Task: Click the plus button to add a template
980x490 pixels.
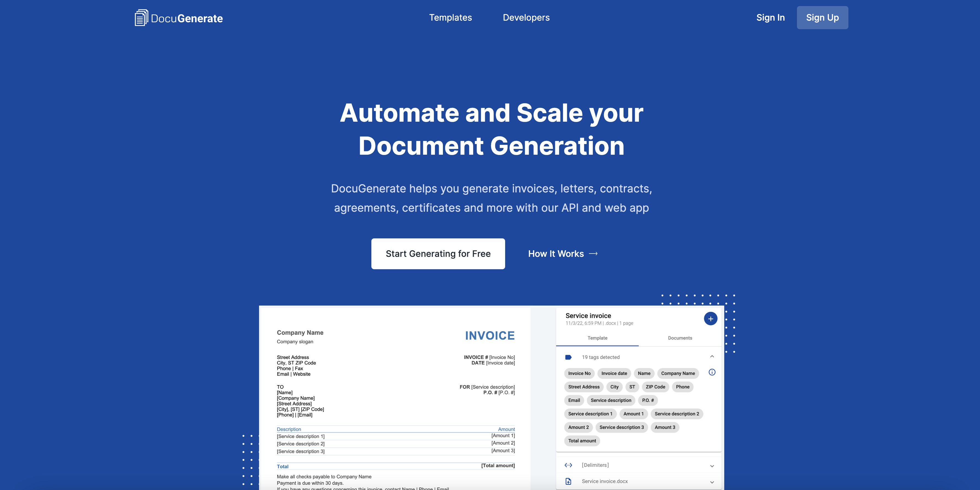Action: (x=711, y=318)
